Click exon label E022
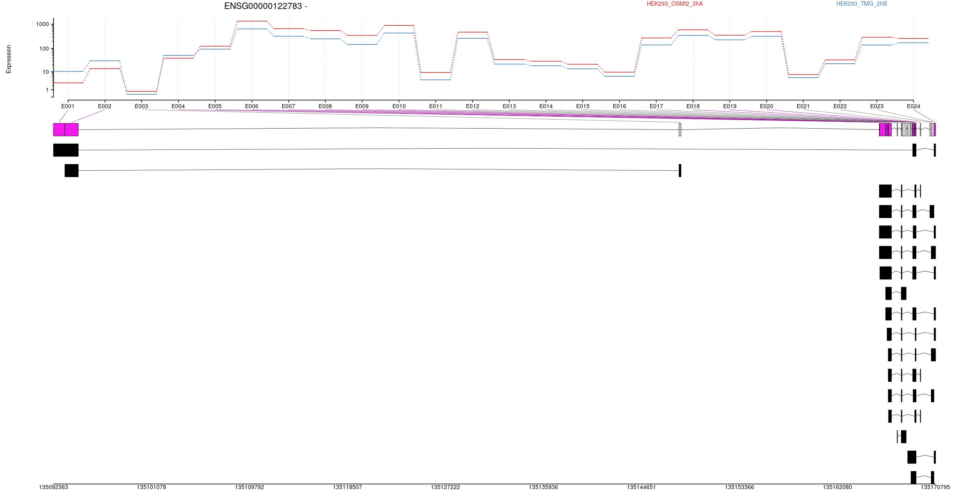The height and width of the screenshot is (494, 980). click(x=840, y=107)
